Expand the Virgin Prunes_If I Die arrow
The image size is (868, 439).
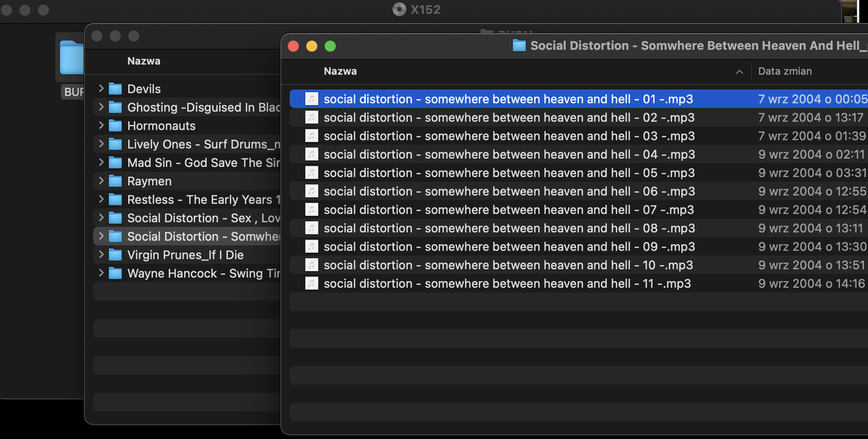coord(101,254)
